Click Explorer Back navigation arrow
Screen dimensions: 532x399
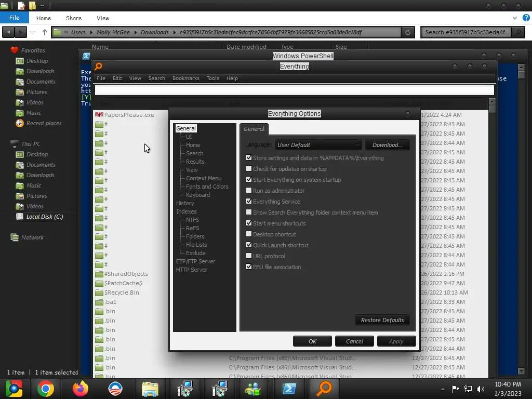point(8,32)
